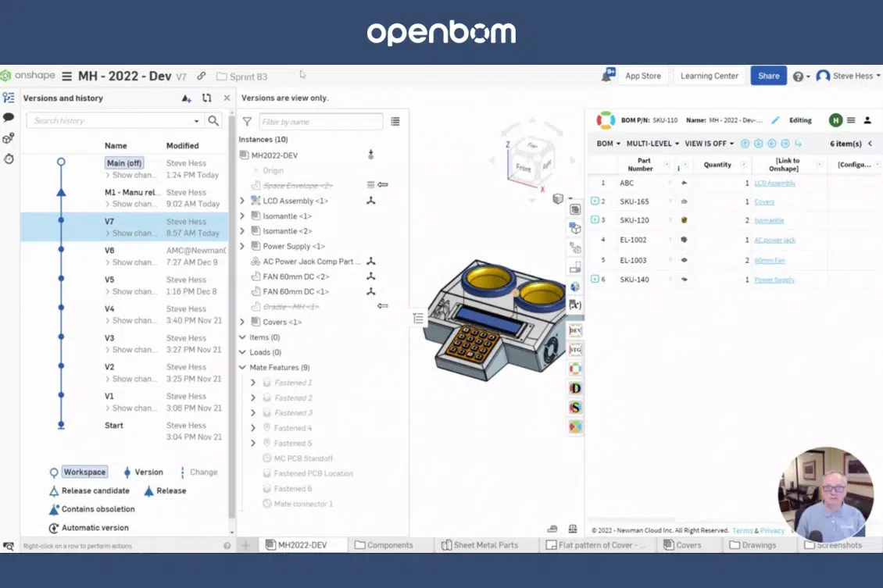Toggle VIEW IS OFF setting in BOM
The width and height of the screenshot is (883, 588).
point(709,144)
